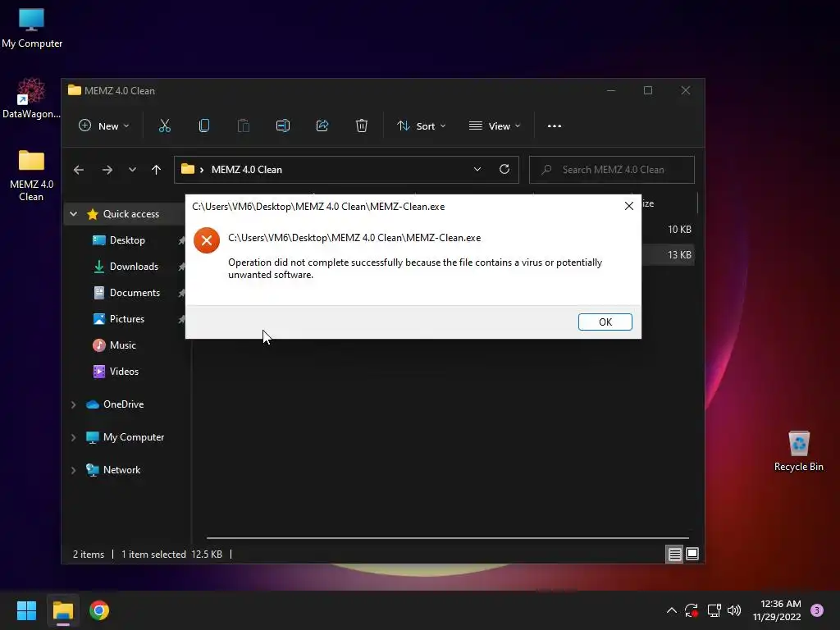Open Downloads in Quick access
Image resolution: width=840 pixels, height=630 pixels.
(x=134, y=267)
